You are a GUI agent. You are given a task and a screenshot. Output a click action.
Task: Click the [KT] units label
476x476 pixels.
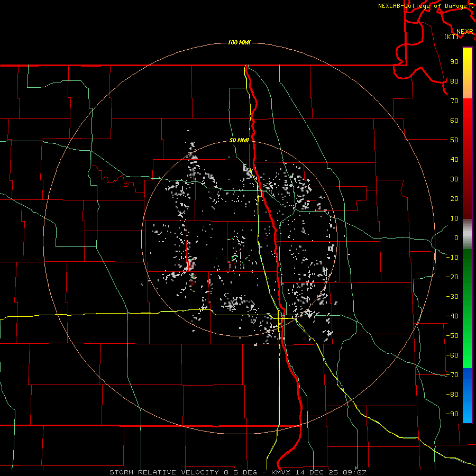coord(452,36)
